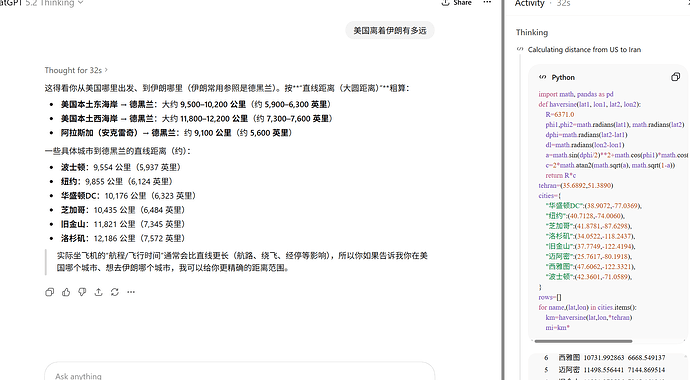Image resolution: width=690 pixels, height=380 pixels.
Task: Click the 洛杉矶 12,186 公里 line
Action: point(123,238)
